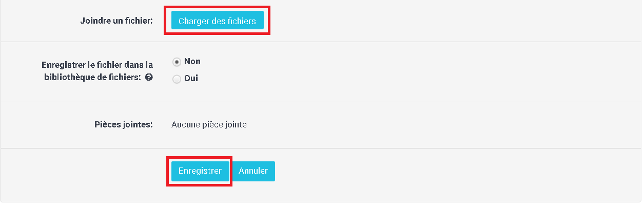
Task: Select the Non radio button
Action: [x=177, y=62]
